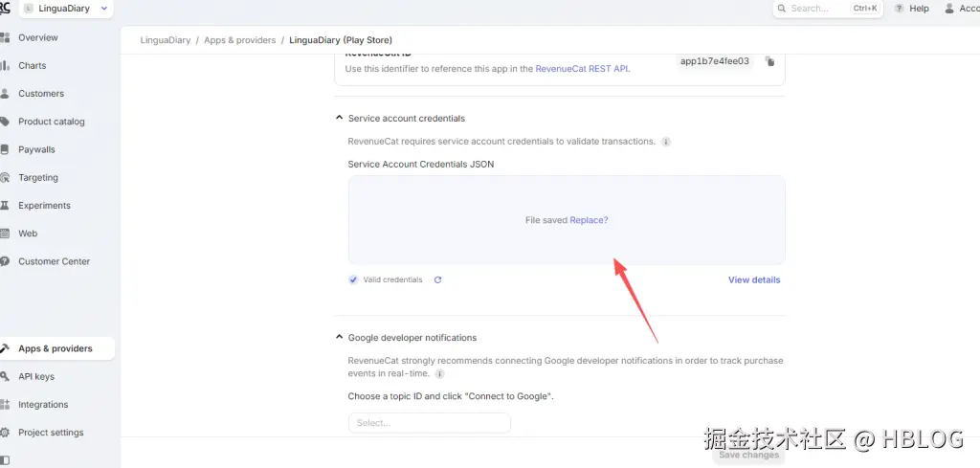This screenshot has height=468, width=980.
Task: Click the credentials JSON file drop area
Action: tap(567, 220)
